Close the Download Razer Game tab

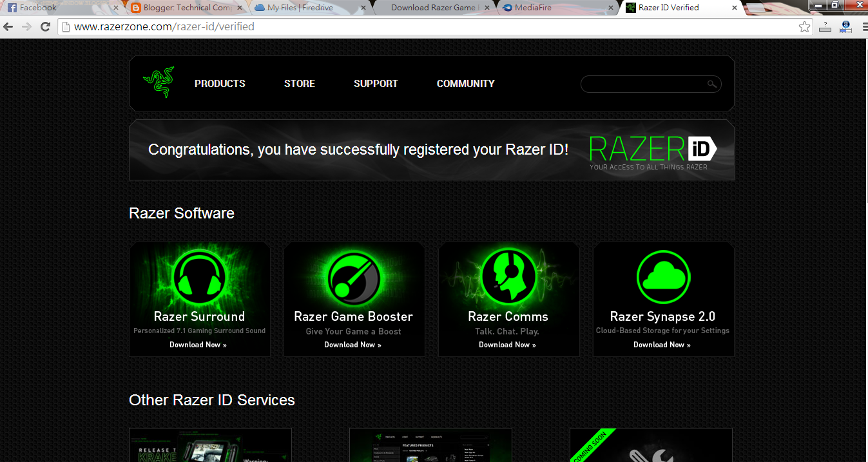[487, 8]
